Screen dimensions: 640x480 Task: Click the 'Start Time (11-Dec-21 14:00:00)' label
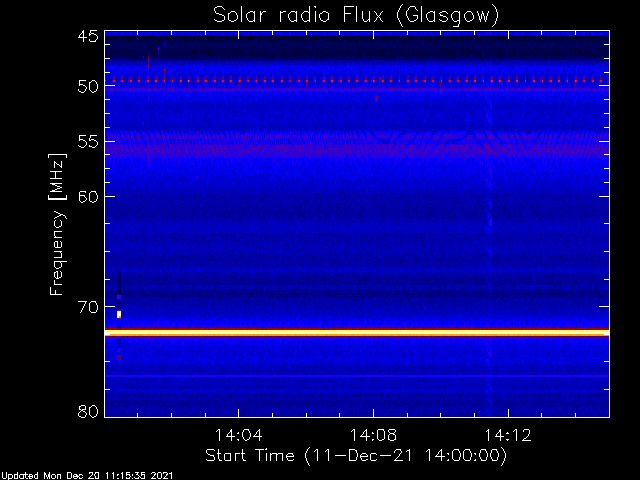(x=356, y=456)
